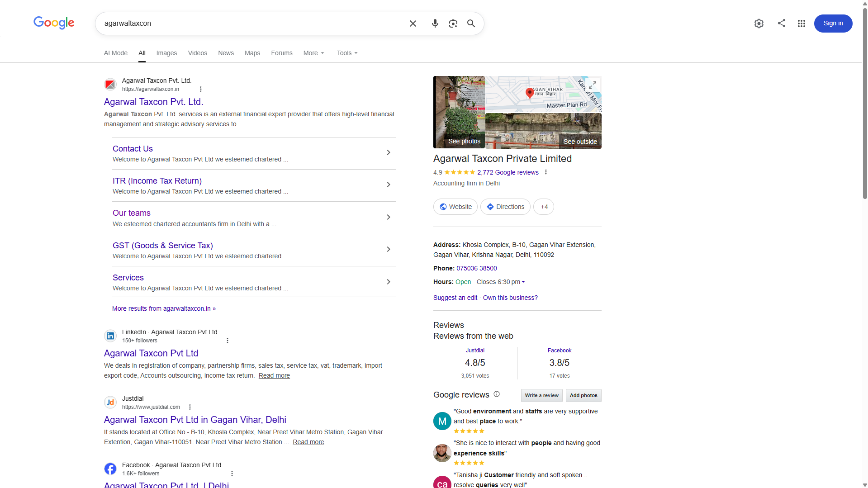This screenshot has height=488, width=868.
Task: Switch to the Images tab
Action: [166, 53]
